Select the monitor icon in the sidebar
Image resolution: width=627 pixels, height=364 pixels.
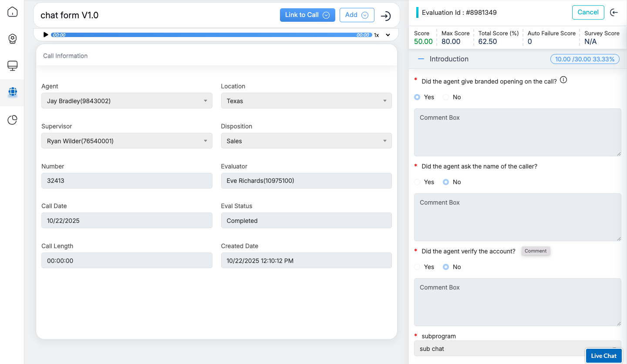13,66
